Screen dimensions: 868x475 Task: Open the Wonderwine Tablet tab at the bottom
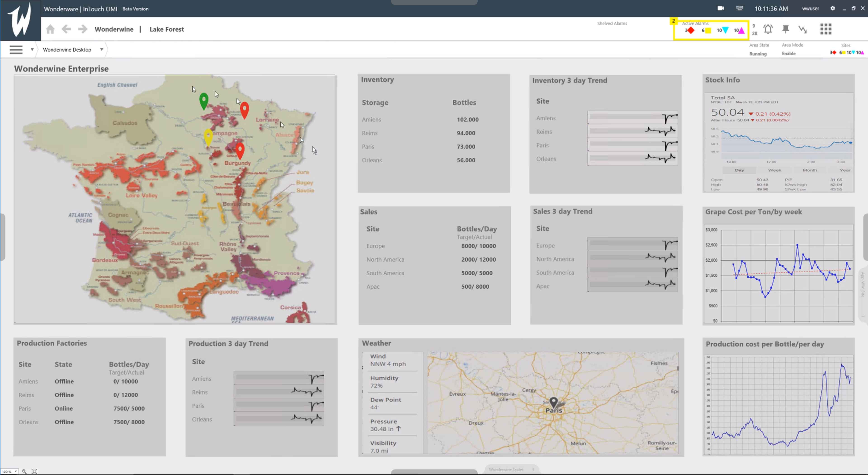pos(511,469)
